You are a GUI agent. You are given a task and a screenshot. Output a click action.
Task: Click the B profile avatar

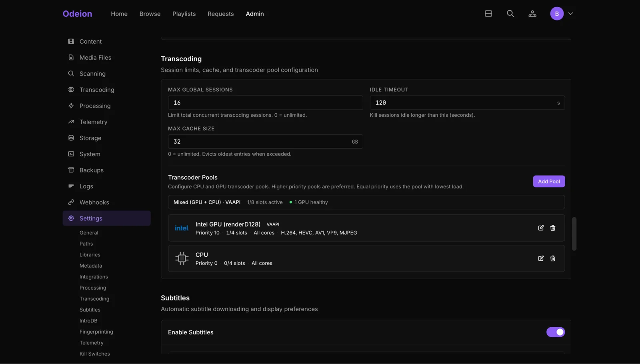pyautogui.click(x=556, y=14)
